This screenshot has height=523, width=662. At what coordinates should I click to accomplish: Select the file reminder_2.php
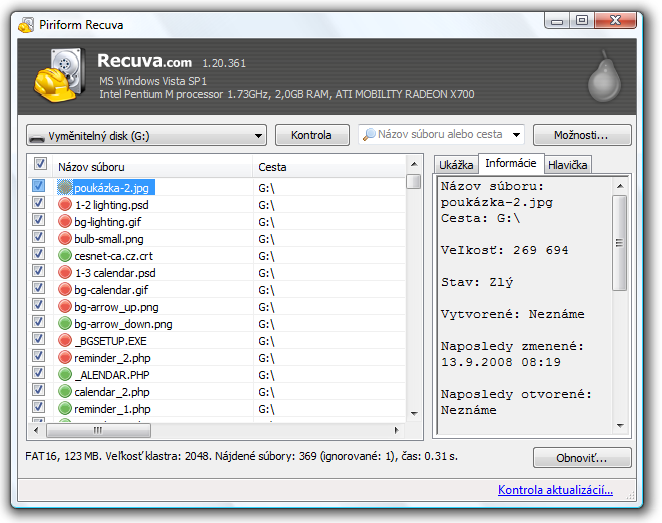(x=112, y=358)
